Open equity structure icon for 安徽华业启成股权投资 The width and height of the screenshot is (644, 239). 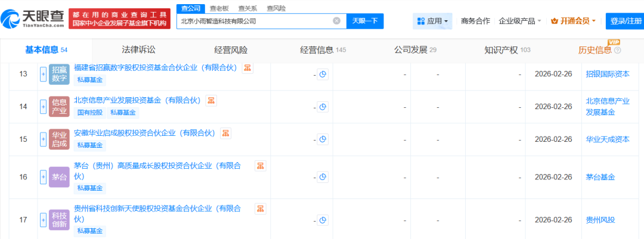(x=226, y=133)
